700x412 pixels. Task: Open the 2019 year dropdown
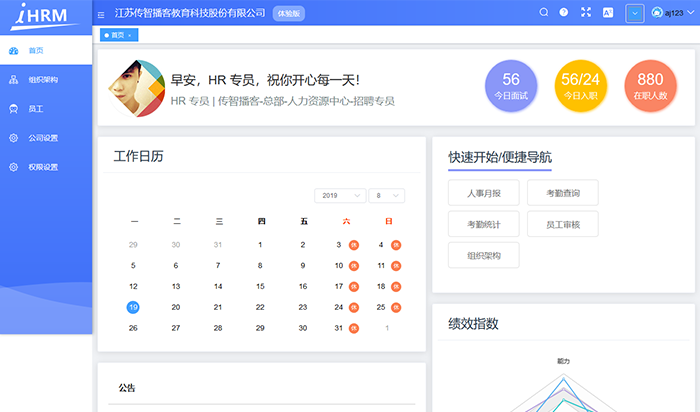339,195
